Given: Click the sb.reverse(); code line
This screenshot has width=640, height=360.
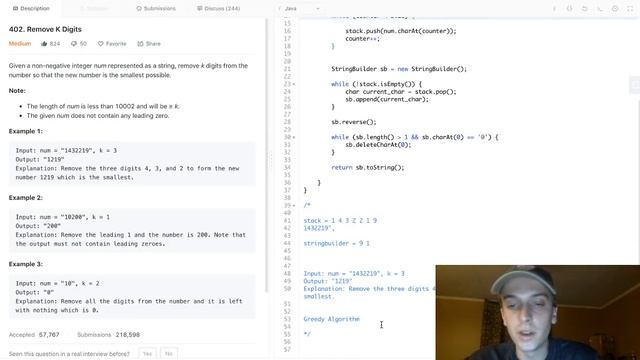Looking at the screenshot, I should (353, 122).
